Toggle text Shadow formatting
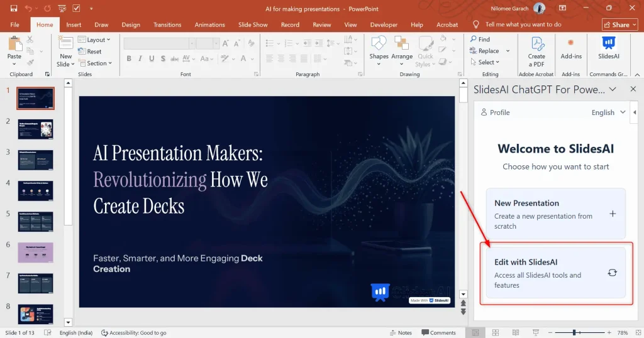This screenshot has height=338, width=644. pos(163,58)
